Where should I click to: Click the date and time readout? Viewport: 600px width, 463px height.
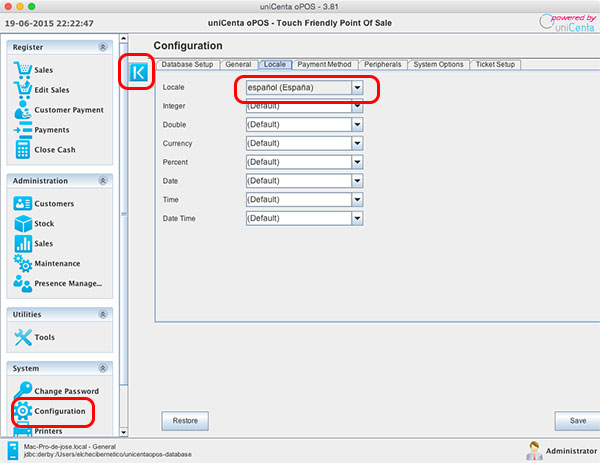(49, 23)
